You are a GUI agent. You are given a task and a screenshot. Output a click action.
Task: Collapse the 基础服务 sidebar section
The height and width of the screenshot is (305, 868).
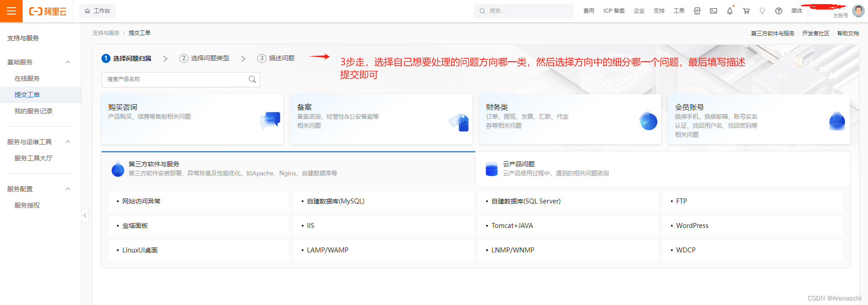[x=68, y=62]
